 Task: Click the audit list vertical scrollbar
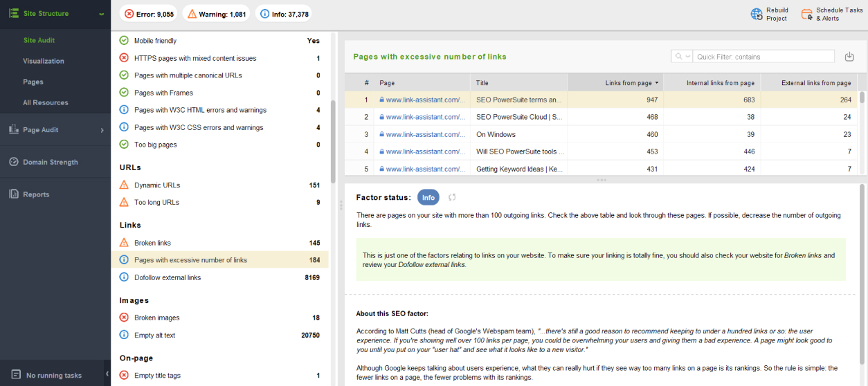(333, 142)
